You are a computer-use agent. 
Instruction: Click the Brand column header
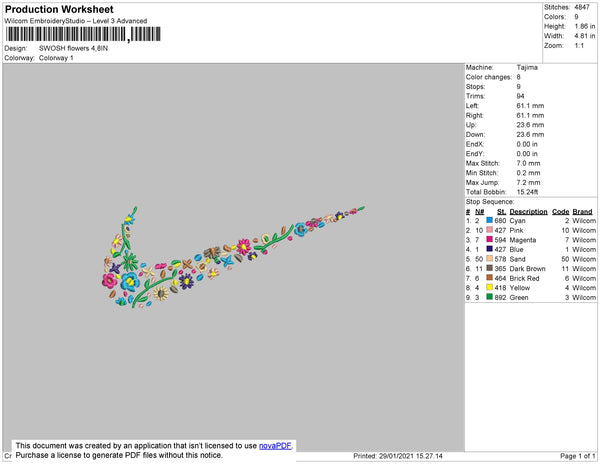[582, 211]
